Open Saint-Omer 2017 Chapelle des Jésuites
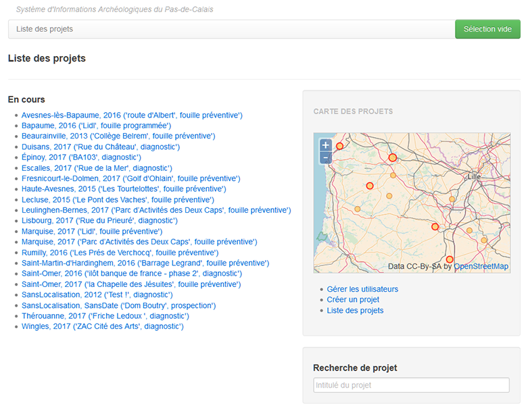This screenshot has height=414, width=532. pos(131,284)
